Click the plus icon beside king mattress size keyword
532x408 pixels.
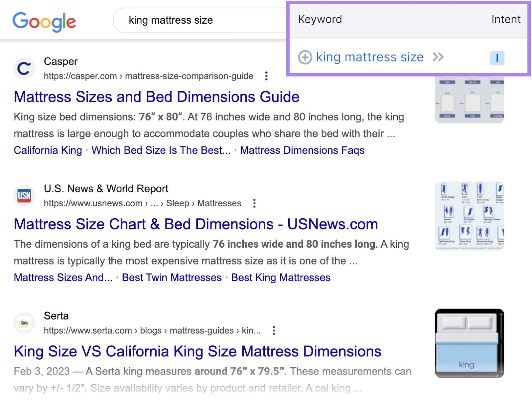tap(305, 57)
